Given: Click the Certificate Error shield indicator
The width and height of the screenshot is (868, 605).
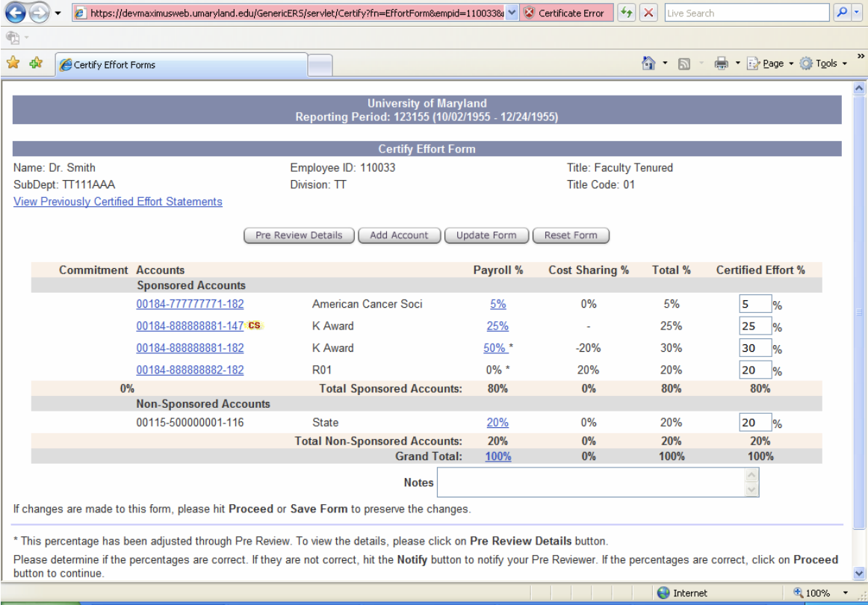Looking at the screenshot, I should tap(565, 13).
